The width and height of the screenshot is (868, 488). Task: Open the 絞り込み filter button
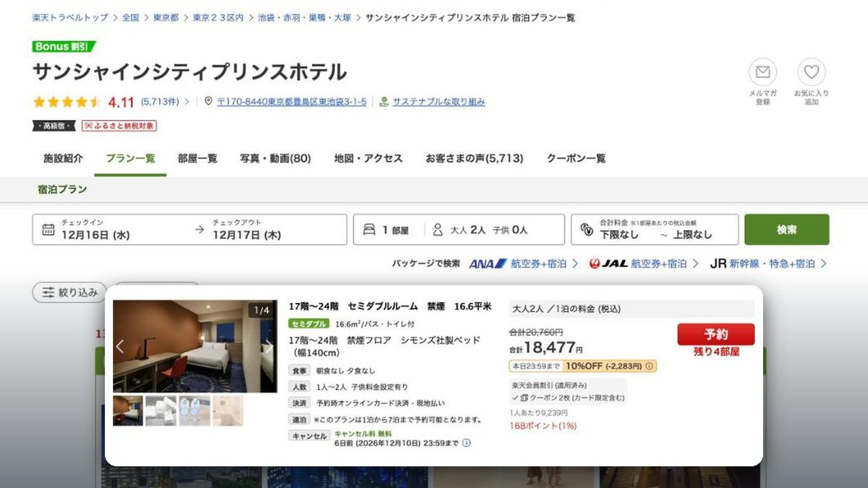point(69,292)
